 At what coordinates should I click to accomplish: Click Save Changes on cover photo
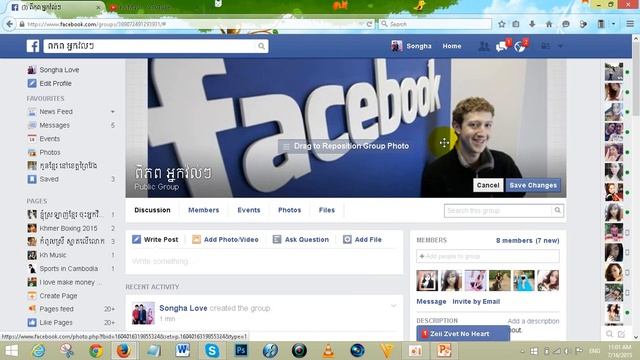pos(533,185)
